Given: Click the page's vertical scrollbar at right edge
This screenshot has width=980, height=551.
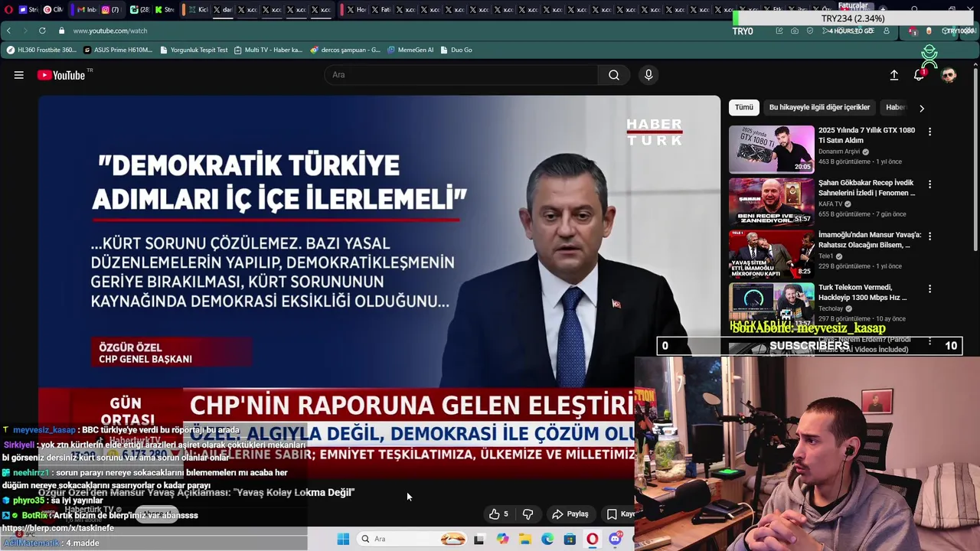Looking at the screenshot, I should pos(975,161).
